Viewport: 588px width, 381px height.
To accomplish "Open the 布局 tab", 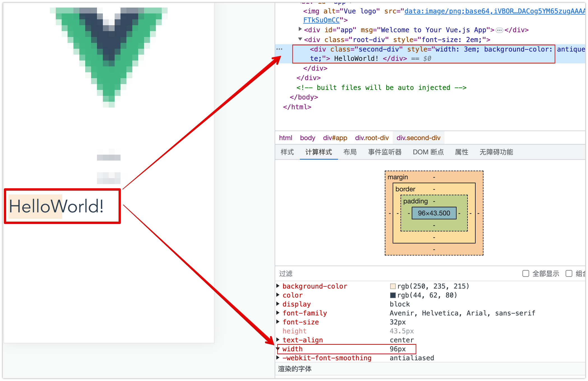I will (350, 152).
